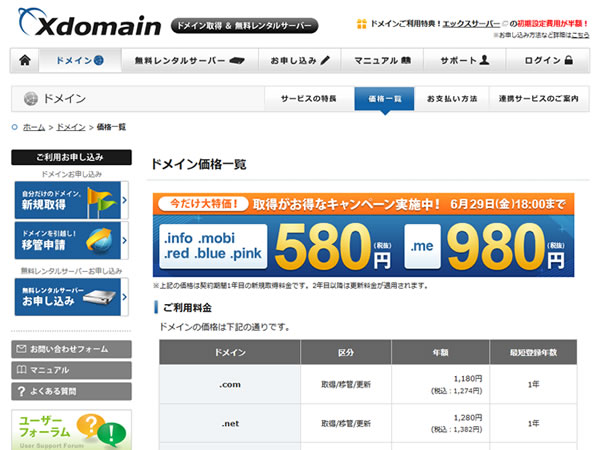This screenshot has width=600, height=450.
Task: Click the 区分 column header
Action: click(x=346, y=352)
